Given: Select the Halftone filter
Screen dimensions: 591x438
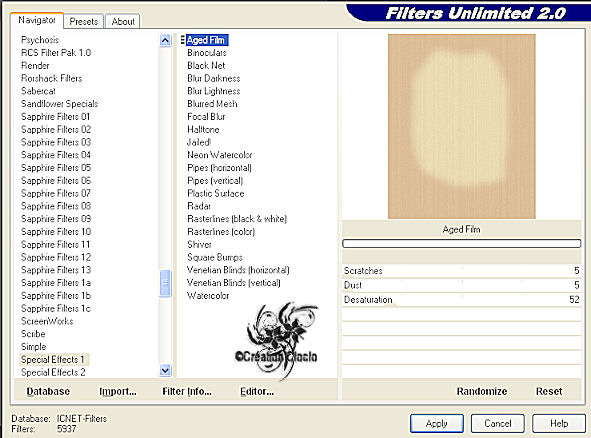Looking at the screenshot, I should pos(203,129).
